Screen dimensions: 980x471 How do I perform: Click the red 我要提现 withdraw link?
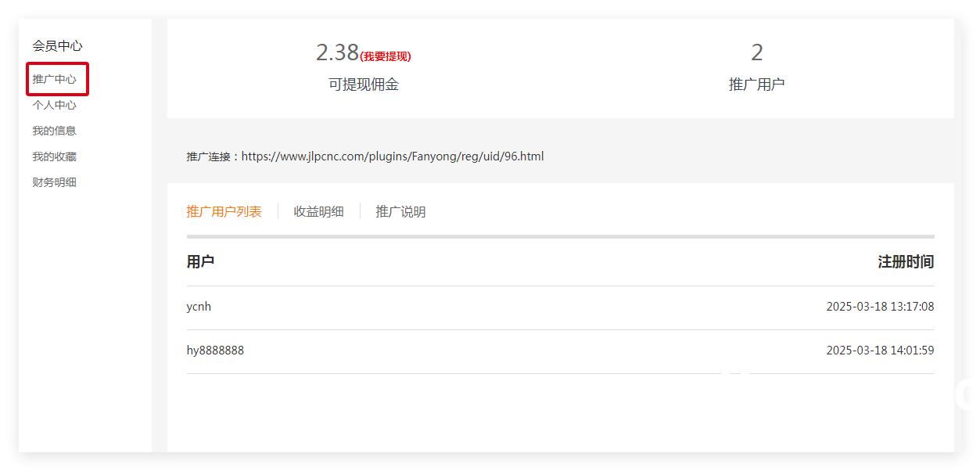tap(386, 56)
